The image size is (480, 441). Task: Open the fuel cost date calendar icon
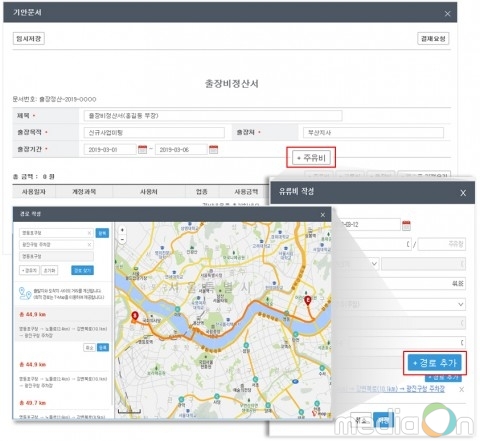pyautogui.click(x=406, y=225)
